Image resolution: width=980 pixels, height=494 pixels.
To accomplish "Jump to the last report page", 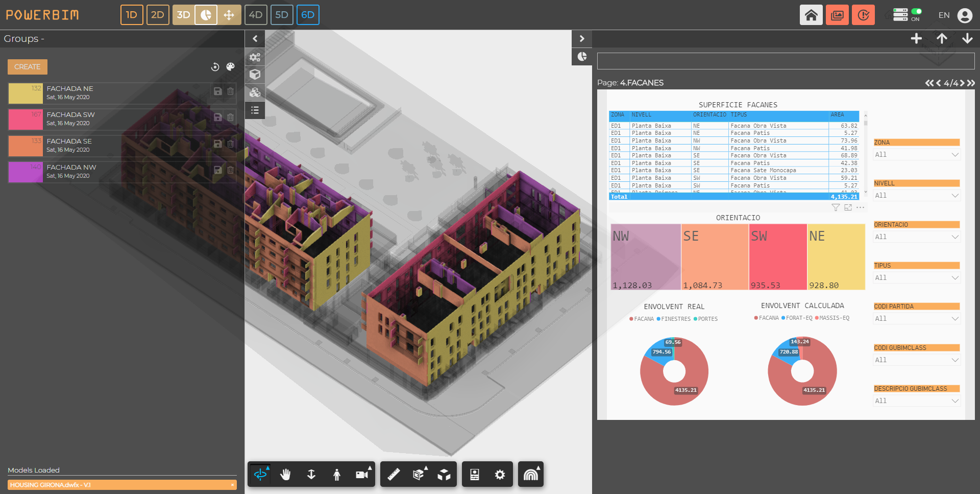I will [971, 83].
